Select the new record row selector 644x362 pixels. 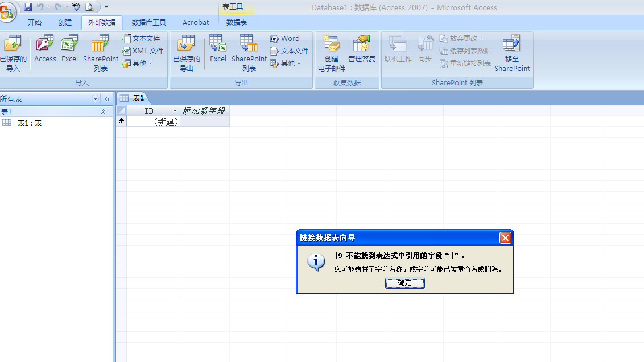click(121, 122)
